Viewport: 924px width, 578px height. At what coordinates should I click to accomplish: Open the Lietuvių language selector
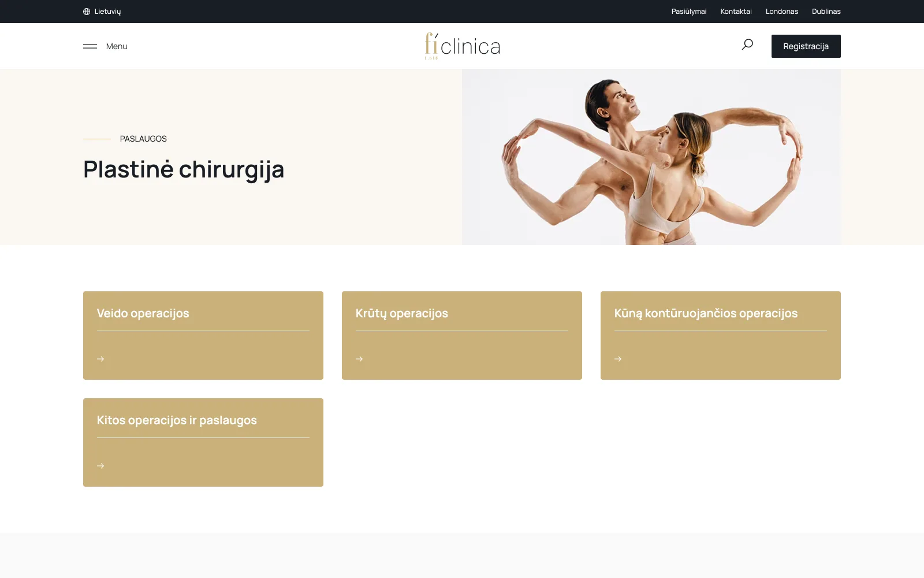[102, 12]
